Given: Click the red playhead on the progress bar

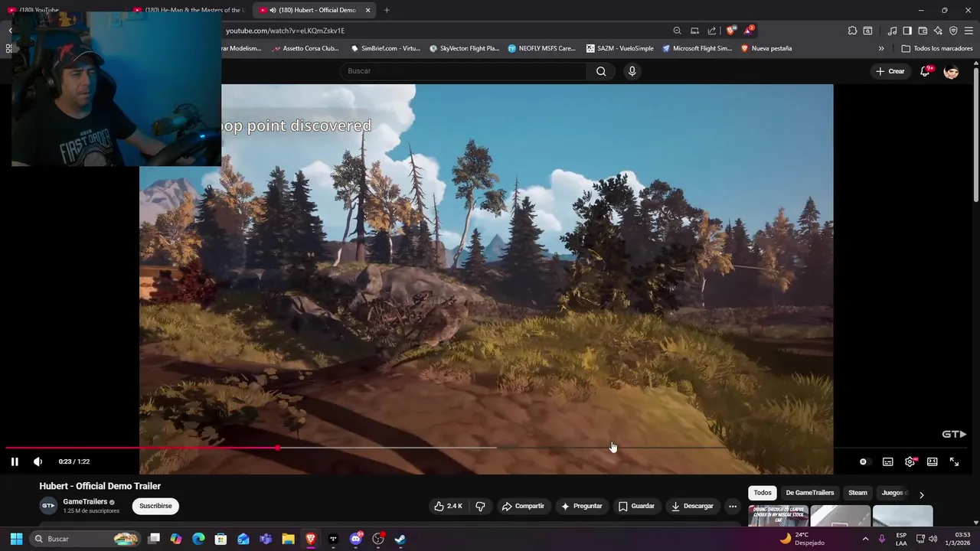Looking at the screenshot, I should [x=277, y=448].
